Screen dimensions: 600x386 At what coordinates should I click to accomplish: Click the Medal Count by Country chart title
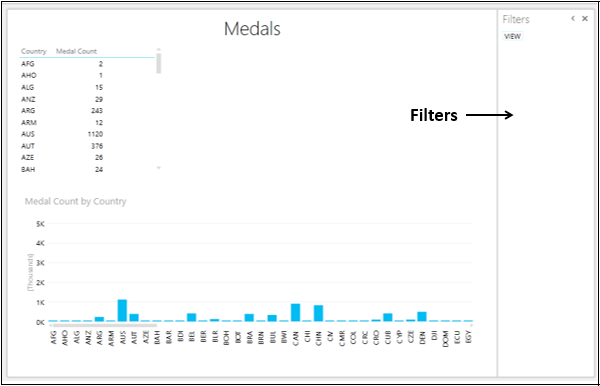click(x=75, y=201)
